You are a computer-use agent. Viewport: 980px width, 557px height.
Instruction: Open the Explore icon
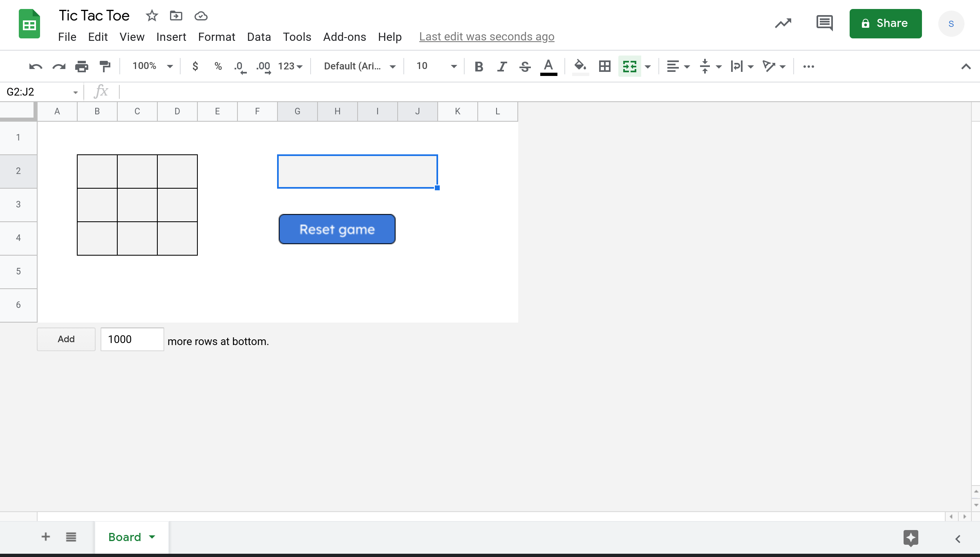point(911,538)
